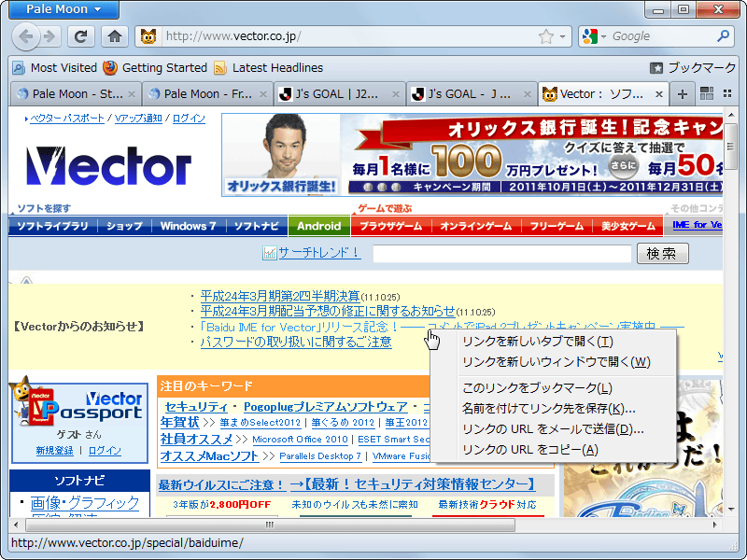Open the ショップ navigation item
Image resolution: width=747 pixels, height=560 pixels.
coord(124,226)
